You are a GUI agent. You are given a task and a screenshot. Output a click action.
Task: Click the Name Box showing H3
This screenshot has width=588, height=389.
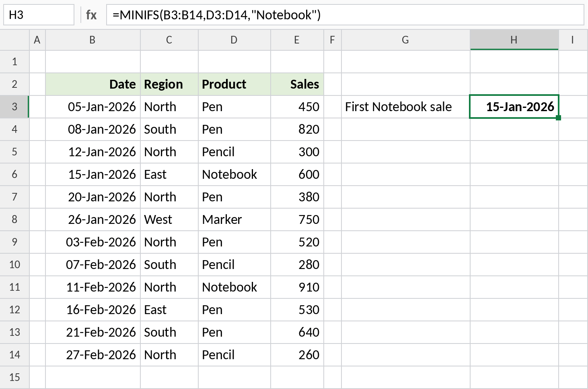[x=39, y=15]
